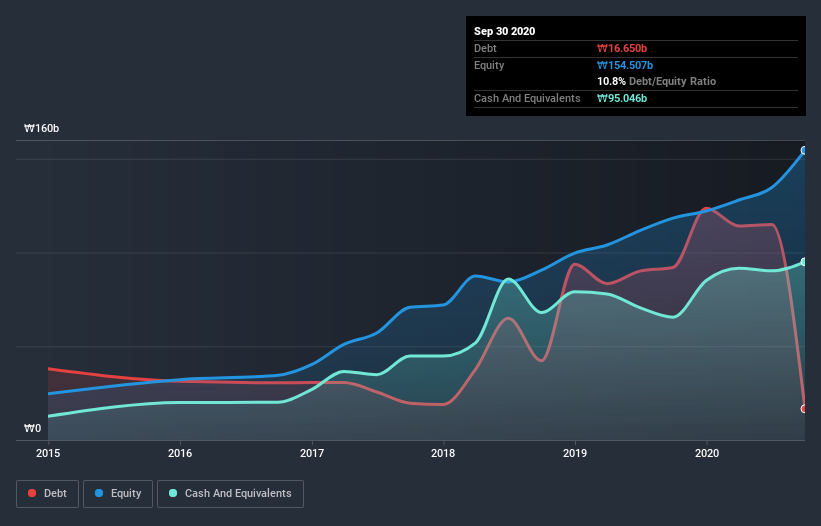Click the teal Cash legend dot
The width and height of the screenshot is (821, 526).
173,493
